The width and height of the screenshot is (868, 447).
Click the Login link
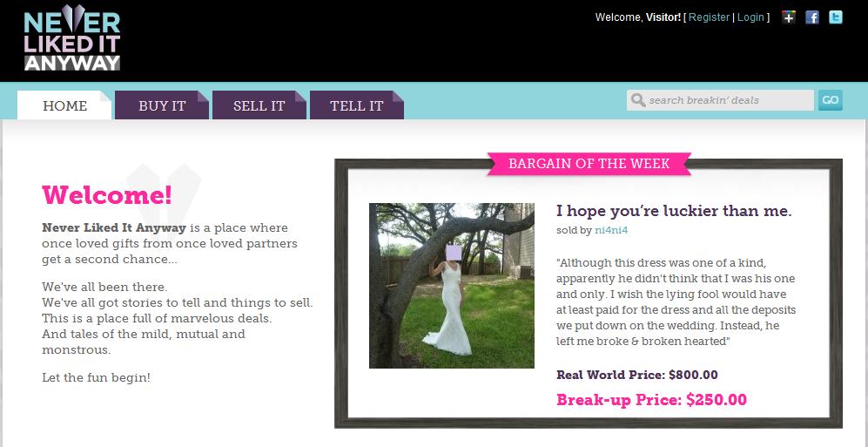tap(750, 17)
